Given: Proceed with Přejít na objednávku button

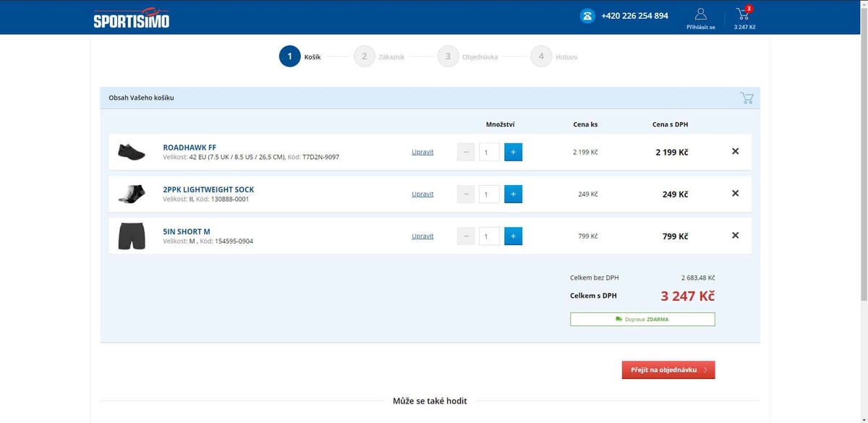Looking at the screenshot, I should click(668, 369).
